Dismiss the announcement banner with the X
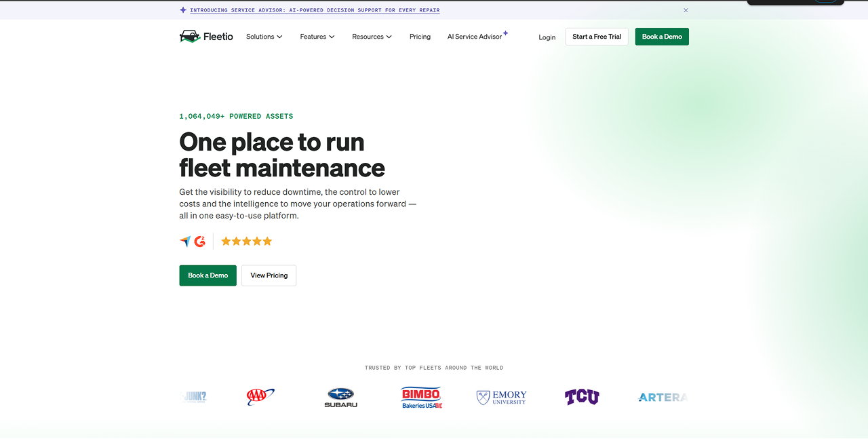 [x=686, y=10]
